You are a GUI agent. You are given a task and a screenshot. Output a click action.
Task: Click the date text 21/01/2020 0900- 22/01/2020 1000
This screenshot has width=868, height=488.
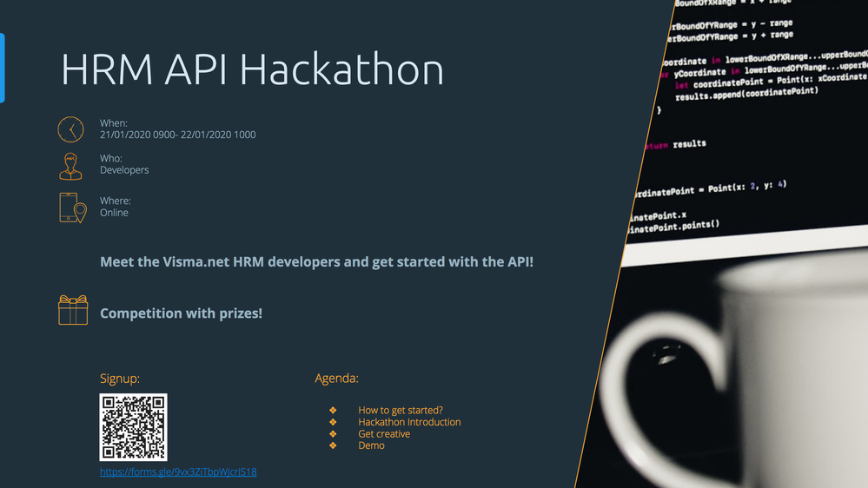coord(178,135)
